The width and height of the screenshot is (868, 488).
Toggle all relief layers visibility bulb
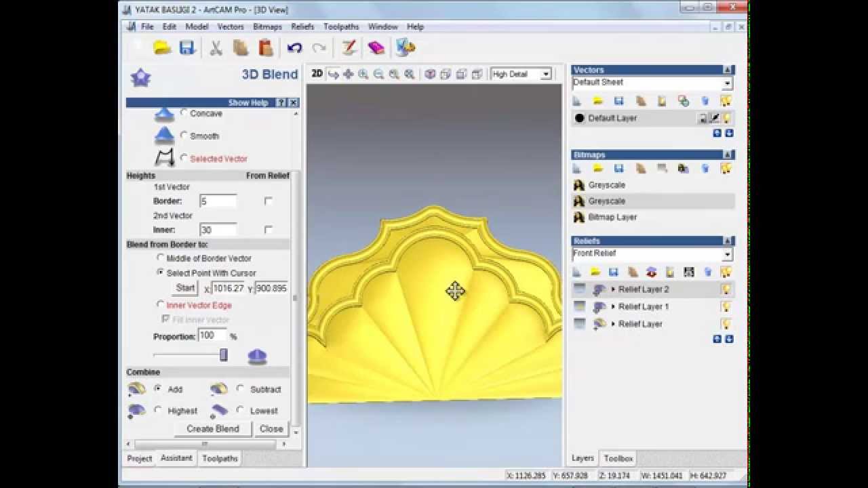(726, 272)
